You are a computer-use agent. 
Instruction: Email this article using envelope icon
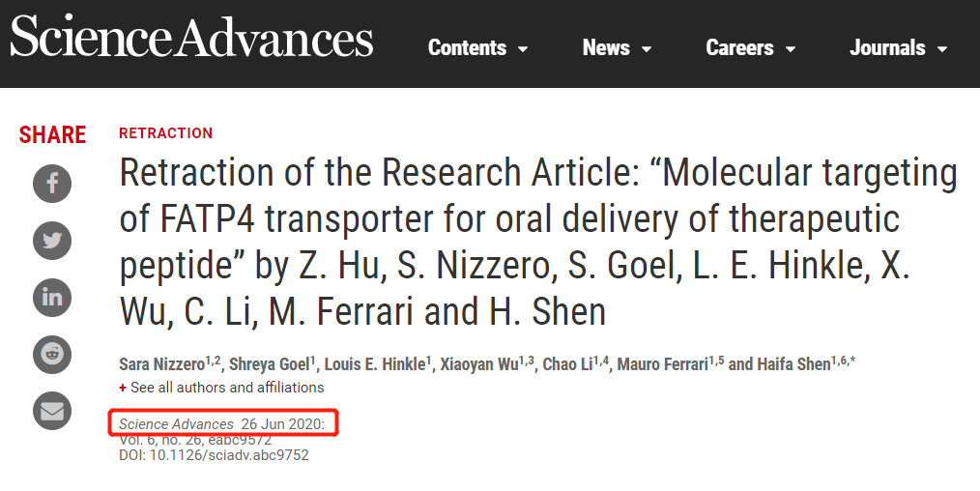tap(52, 411)
